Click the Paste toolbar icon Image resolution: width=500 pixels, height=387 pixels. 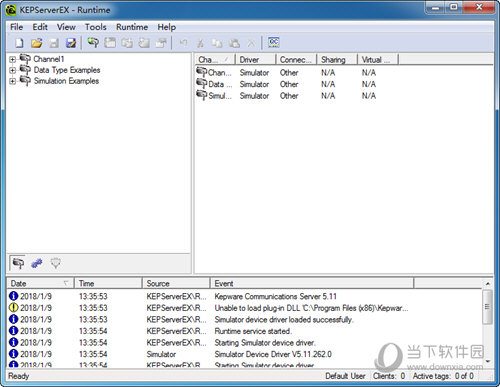[x=235, y=43]
